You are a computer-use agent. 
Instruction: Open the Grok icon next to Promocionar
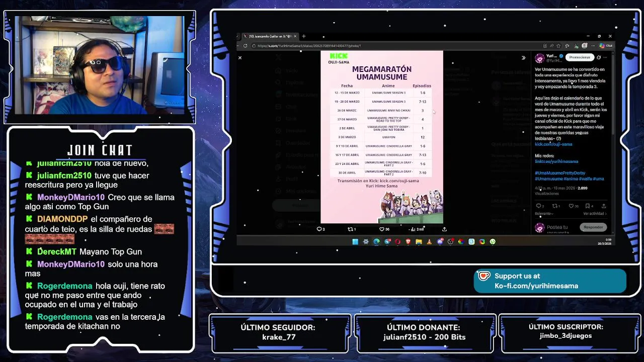tap(599, 57)
